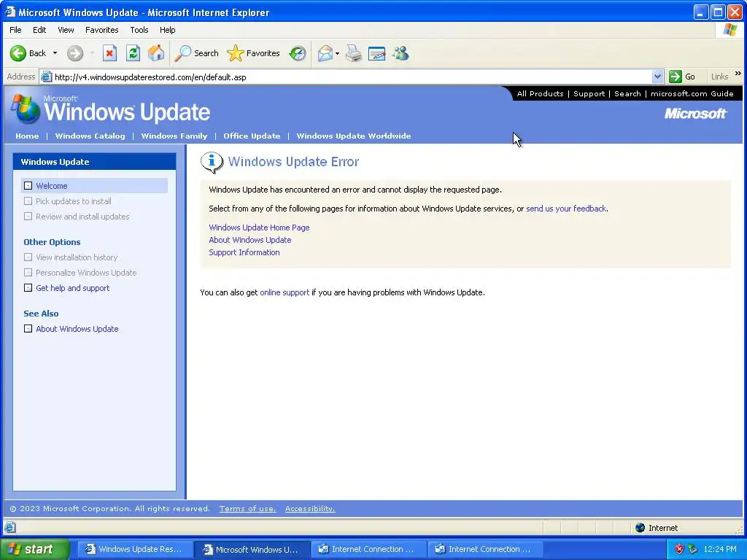Viewport: 747px width, 560px height.
Task: Click Home in the blue nav bar
Action: (x=27, y=136)
